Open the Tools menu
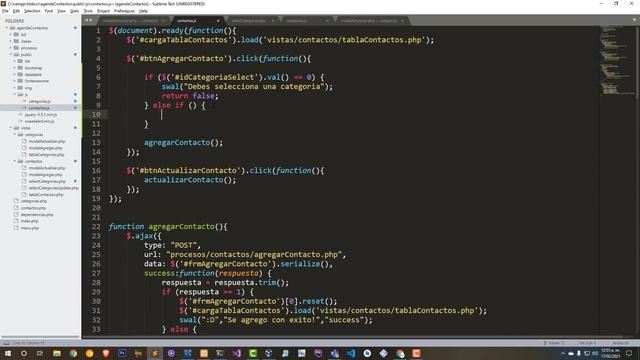The image size is (640, 360). pos(88,11)
